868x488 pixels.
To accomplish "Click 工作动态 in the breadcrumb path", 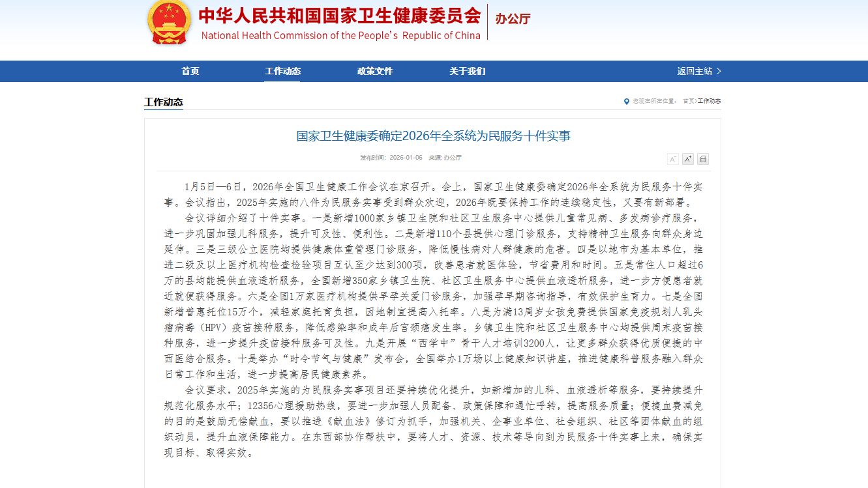I will [710, 101].
